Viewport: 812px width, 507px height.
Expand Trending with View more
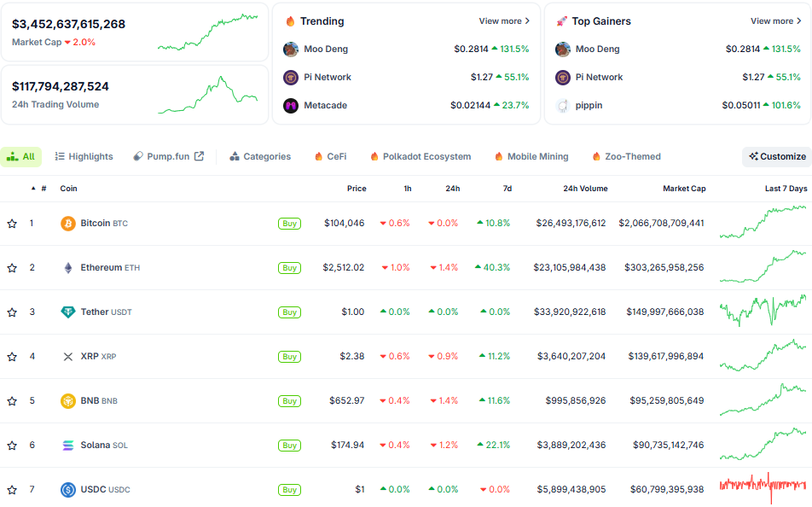[504, 21]
